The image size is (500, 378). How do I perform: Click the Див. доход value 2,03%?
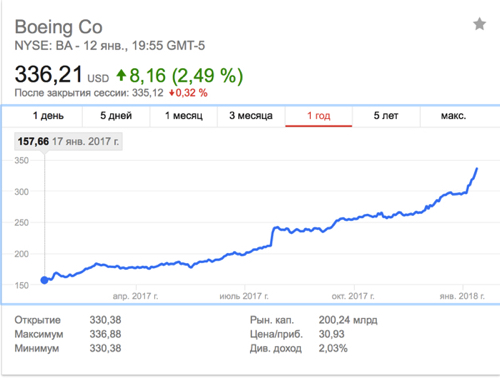pos(333,348)
